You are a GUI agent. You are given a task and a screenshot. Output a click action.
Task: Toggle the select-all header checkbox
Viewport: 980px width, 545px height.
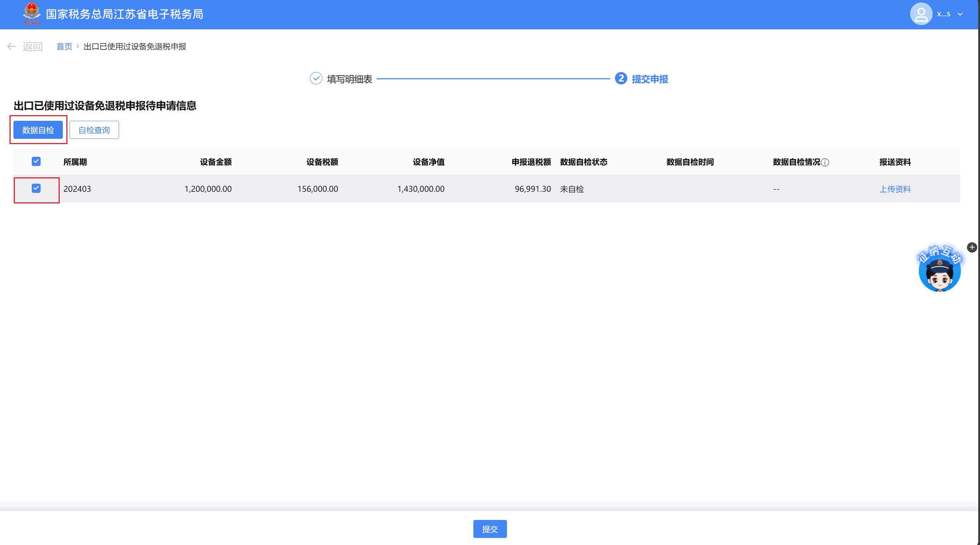(36, 162)
